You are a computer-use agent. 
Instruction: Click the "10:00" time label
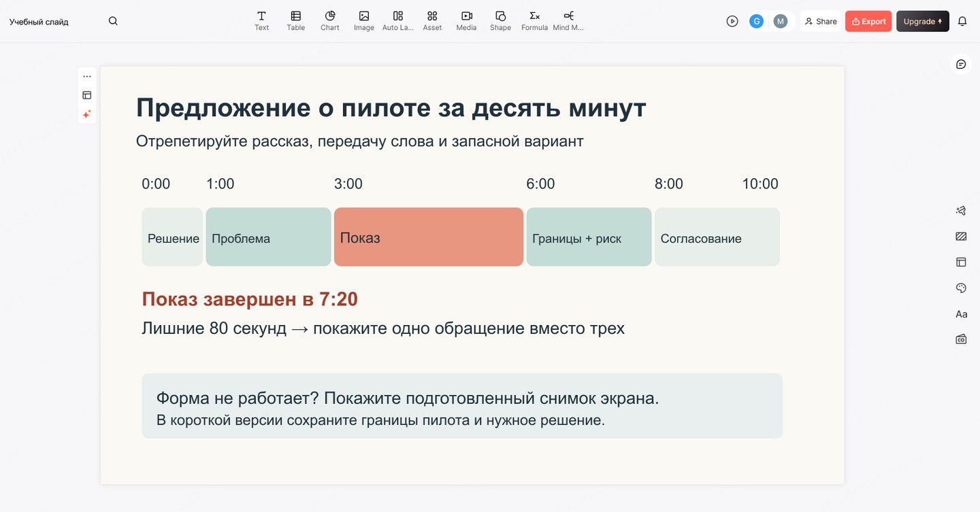[760, 184]
